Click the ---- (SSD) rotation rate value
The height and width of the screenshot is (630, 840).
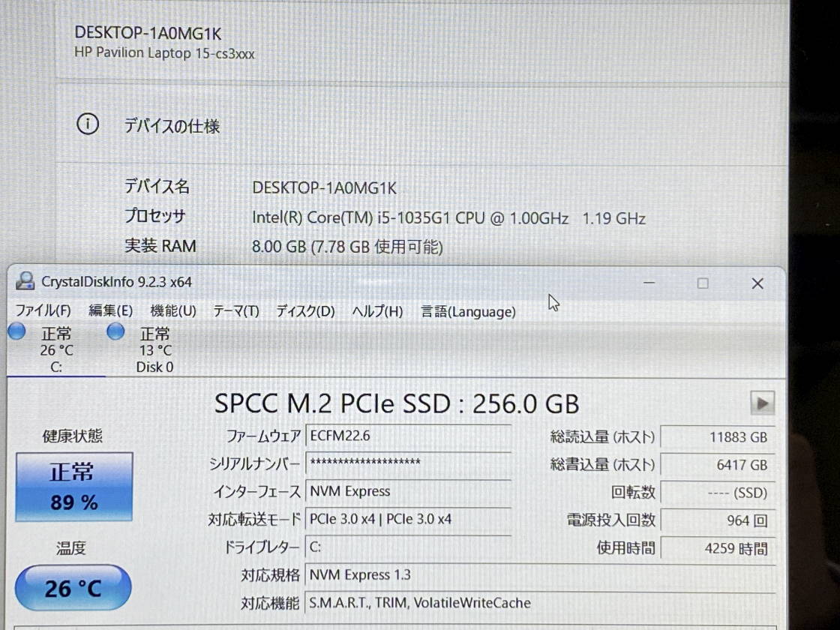pyautogui.click(x=718, y=493)
